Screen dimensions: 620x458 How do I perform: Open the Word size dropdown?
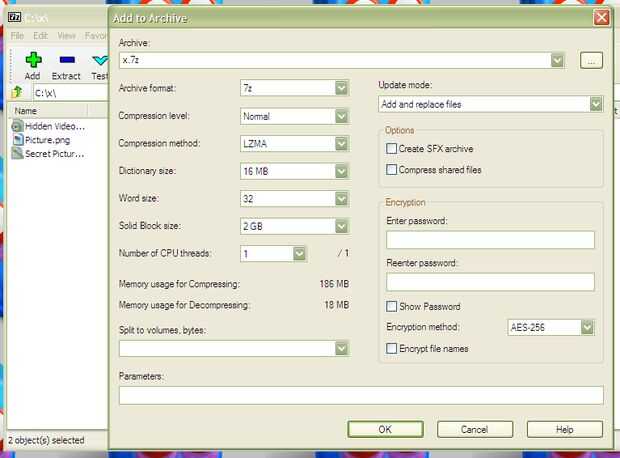point(341,199)
